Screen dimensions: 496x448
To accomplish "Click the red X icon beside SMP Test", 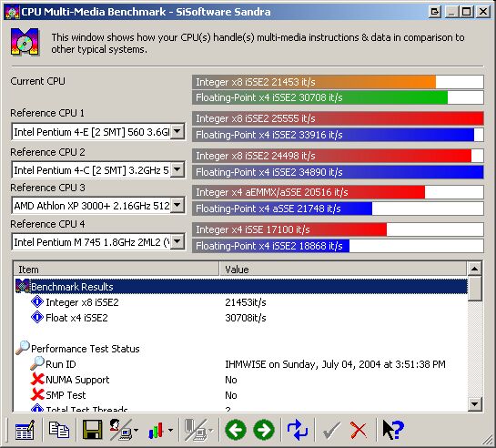I will [37, 394].
